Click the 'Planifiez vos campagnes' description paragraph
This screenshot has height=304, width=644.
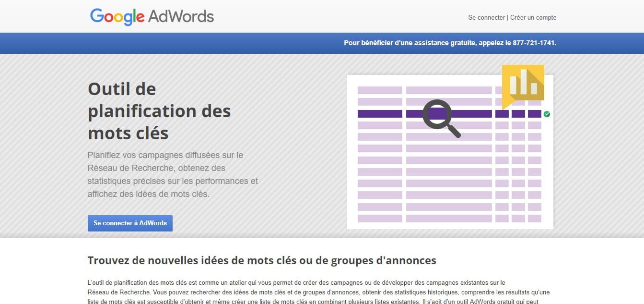173,175
